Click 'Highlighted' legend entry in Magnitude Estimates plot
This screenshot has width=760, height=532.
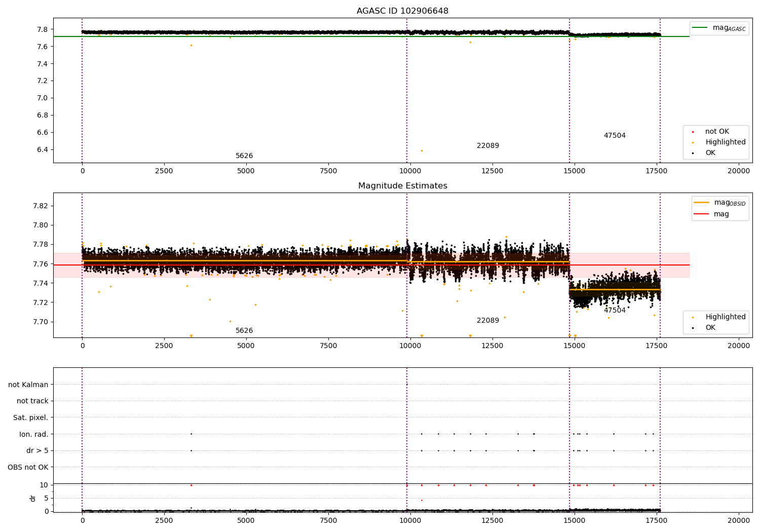pyautogui.click(x=725, y=317)
